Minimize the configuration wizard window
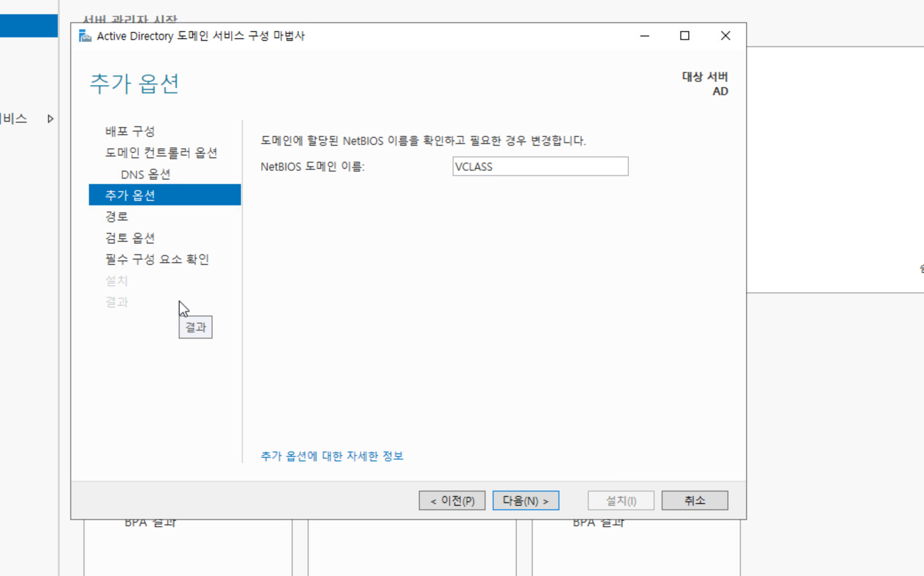 pos(644,36)
